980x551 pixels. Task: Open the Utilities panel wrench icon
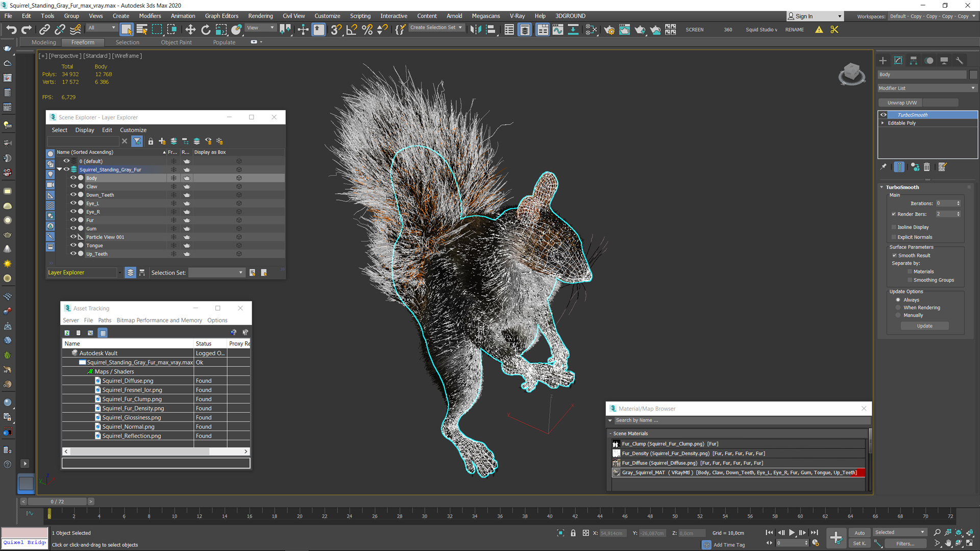pyautogui.click(x=960, y=60)
